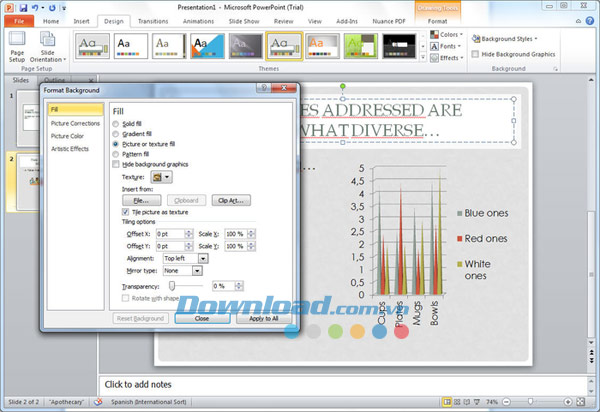Open the Mirror type dropdown
The width and height of the screenshot is (600, 412).
tap(197, 271)
